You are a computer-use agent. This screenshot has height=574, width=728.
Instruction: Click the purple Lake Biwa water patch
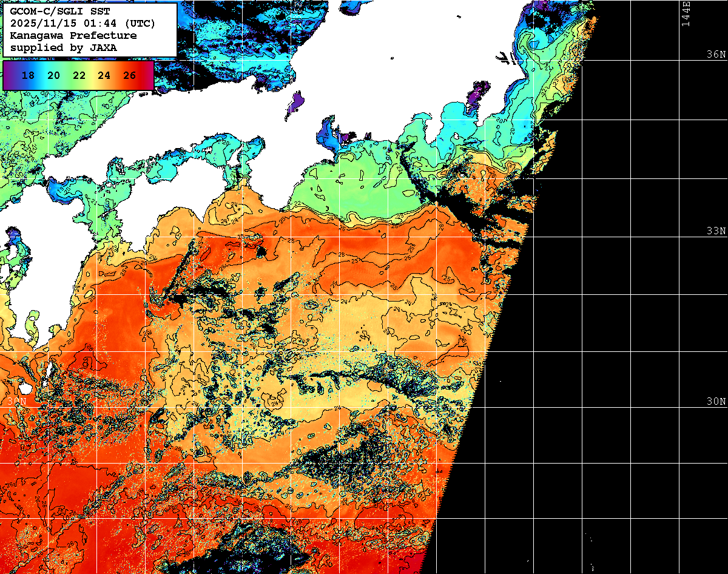click(x=295, y=103)
